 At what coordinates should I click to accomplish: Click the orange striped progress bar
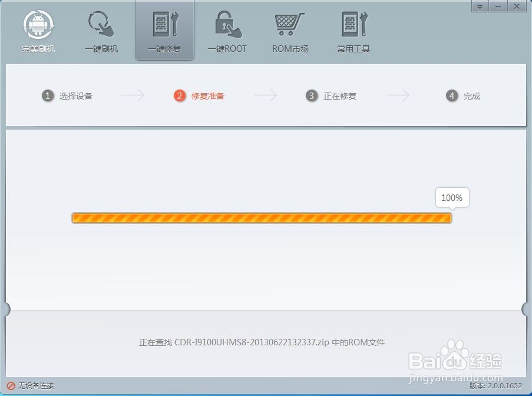point(262,218)
